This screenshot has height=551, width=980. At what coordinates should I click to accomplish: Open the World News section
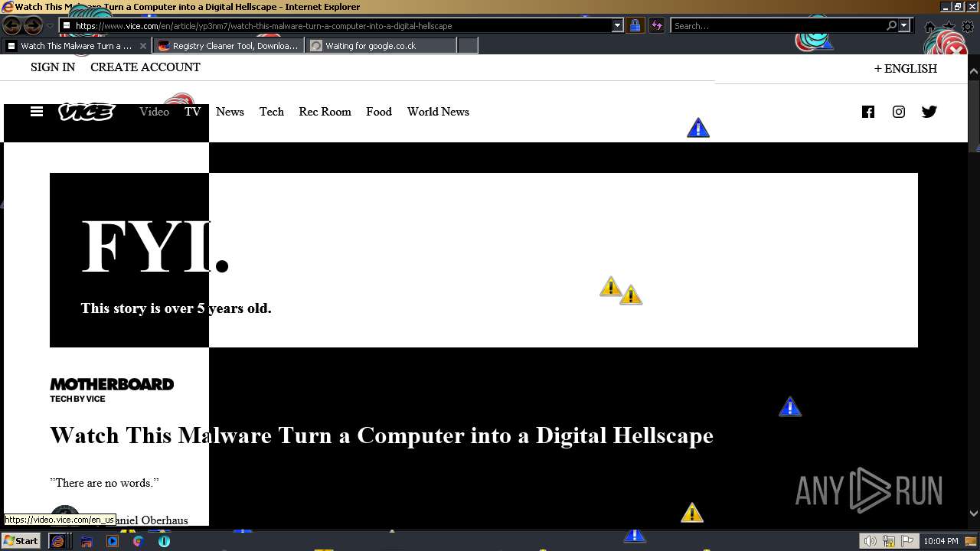pos(438,112)
